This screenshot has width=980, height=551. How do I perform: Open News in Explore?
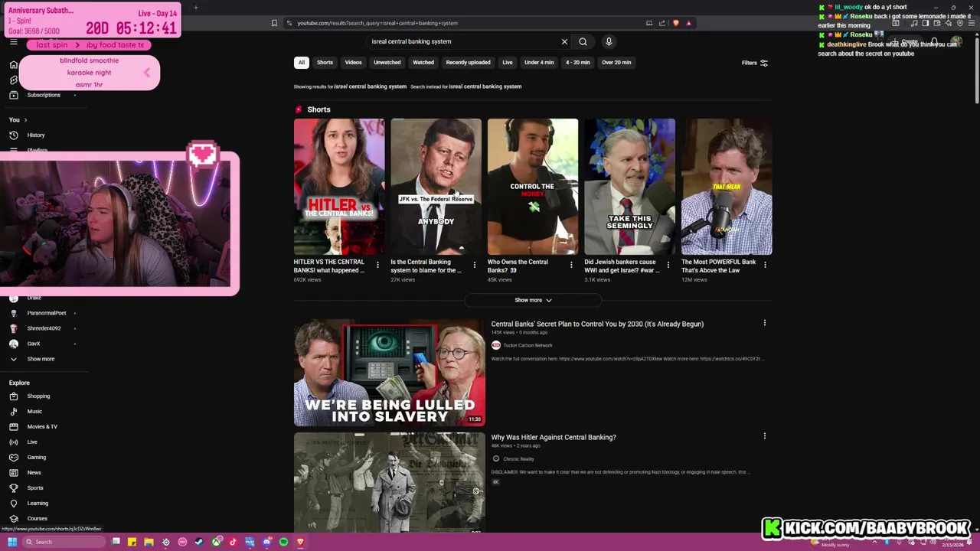(34, 473)
